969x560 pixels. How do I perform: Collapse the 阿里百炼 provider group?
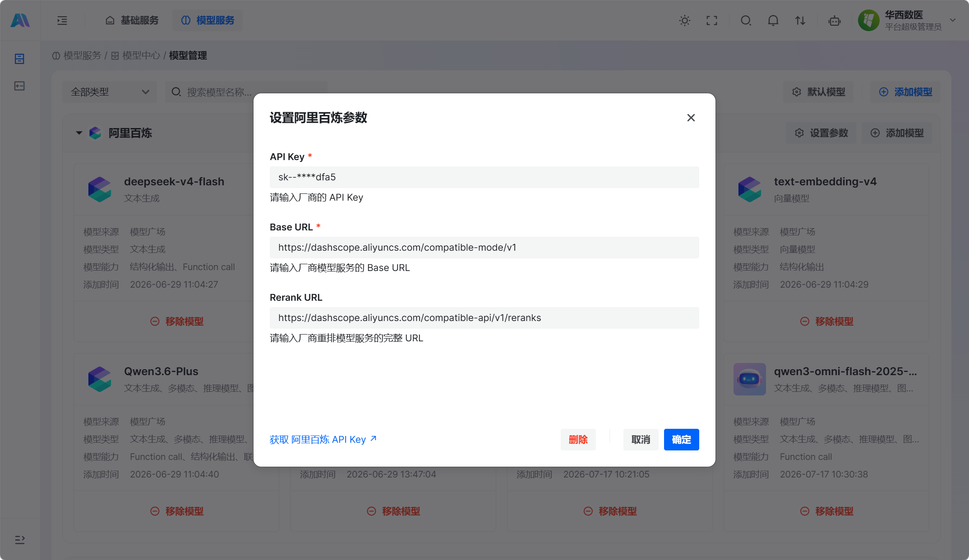tap(79, 133)
